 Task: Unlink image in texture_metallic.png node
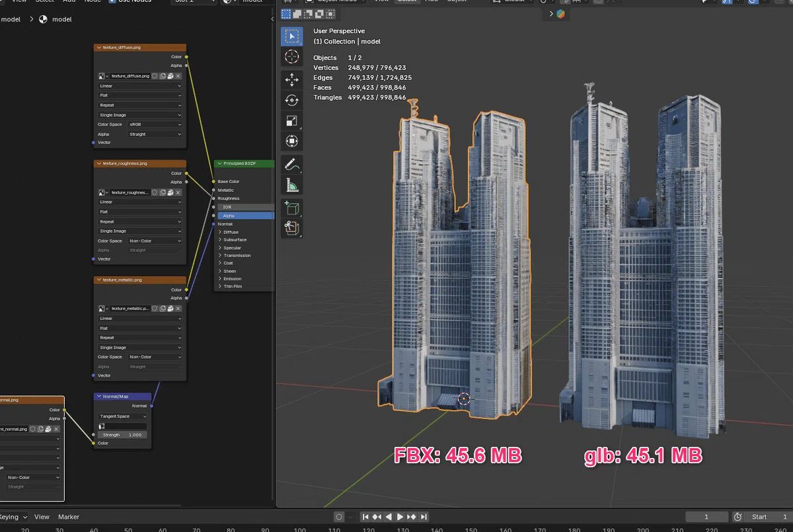click(x=178, y=309)
